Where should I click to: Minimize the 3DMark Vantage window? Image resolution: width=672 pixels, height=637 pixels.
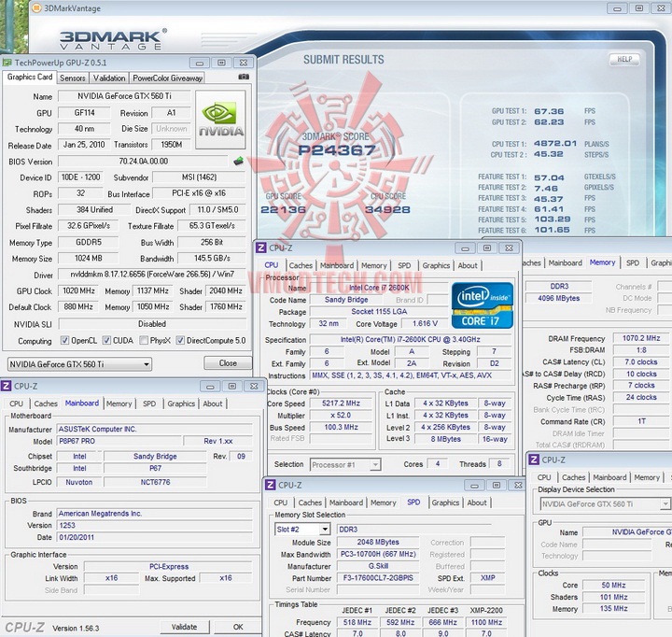(617, 8)
